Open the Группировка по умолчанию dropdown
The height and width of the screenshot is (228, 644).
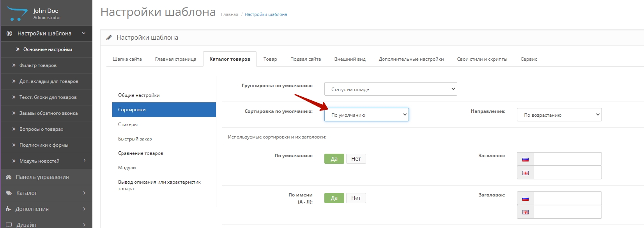click(390, 89)
